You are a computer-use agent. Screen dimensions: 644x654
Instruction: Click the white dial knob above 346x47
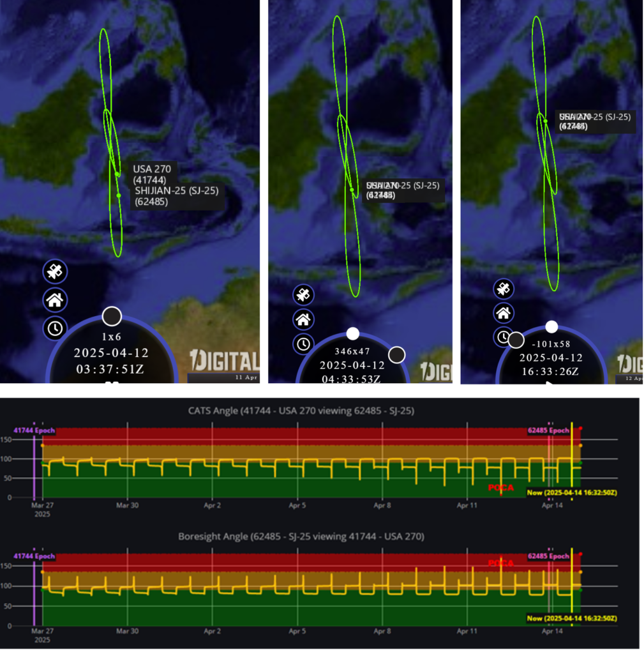point(352,333)
